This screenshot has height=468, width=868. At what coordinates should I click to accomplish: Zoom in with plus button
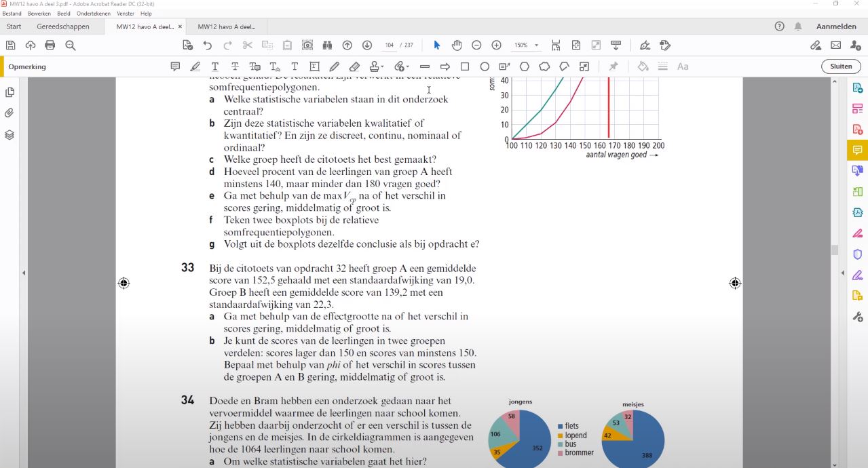496,45
